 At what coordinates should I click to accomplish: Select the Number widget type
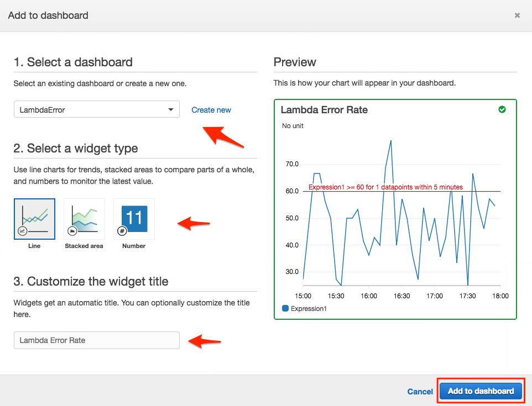coord(134,219)
